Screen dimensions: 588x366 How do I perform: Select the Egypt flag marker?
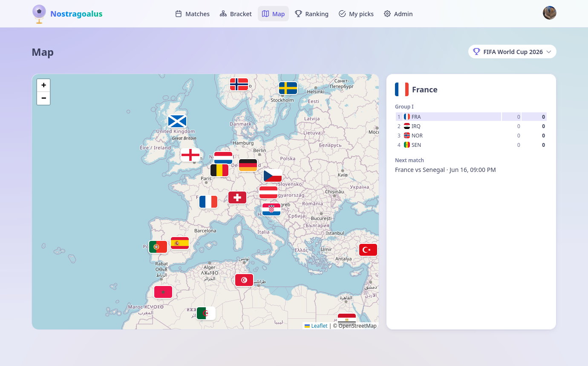click(x=347, y=319)
